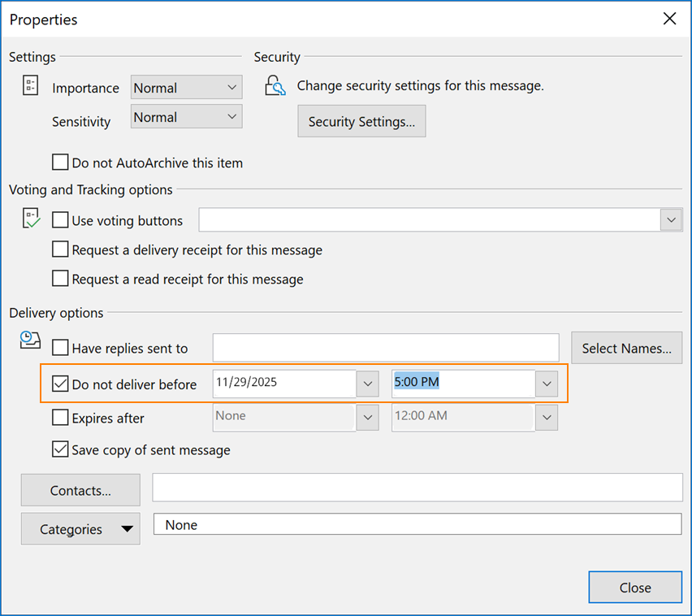
Task: Check Have replies sent to
Action: (x=60, y=348)
